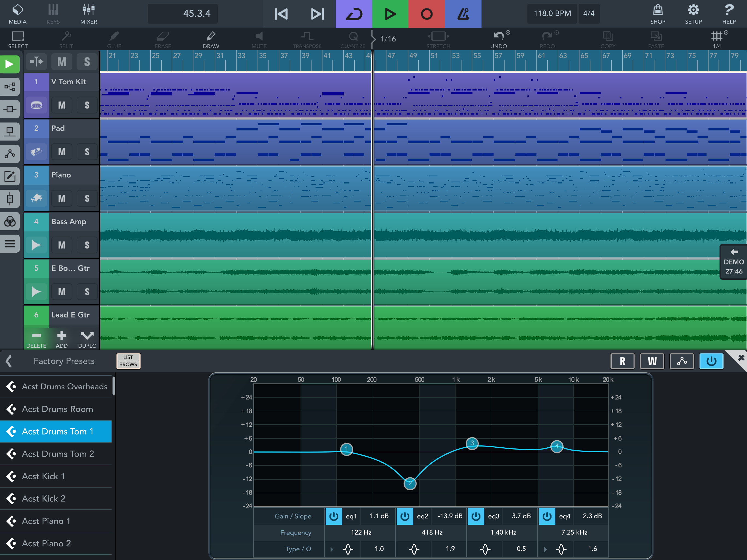This screenshot has width=747, height=560.
Task: Enable cycle loop mode
Action: 354,14
